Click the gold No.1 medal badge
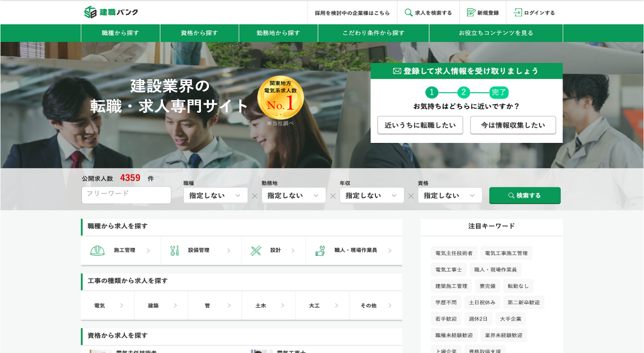This screenshot has height=353, width=644. (280, 98)
